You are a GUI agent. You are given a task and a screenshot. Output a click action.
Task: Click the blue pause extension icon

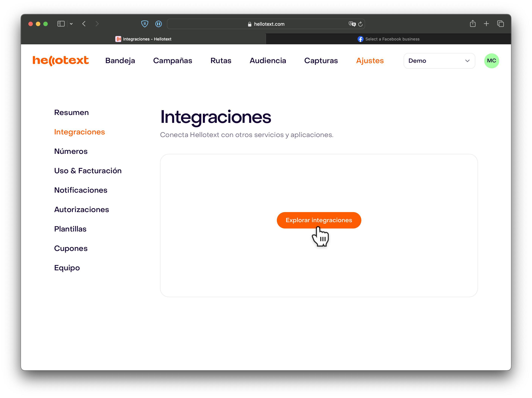[159, 24]
